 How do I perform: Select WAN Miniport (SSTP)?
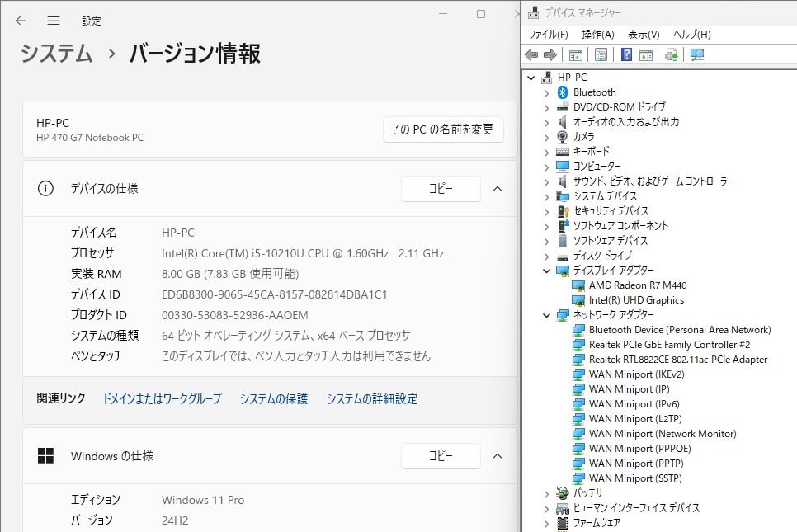[635, 478]
